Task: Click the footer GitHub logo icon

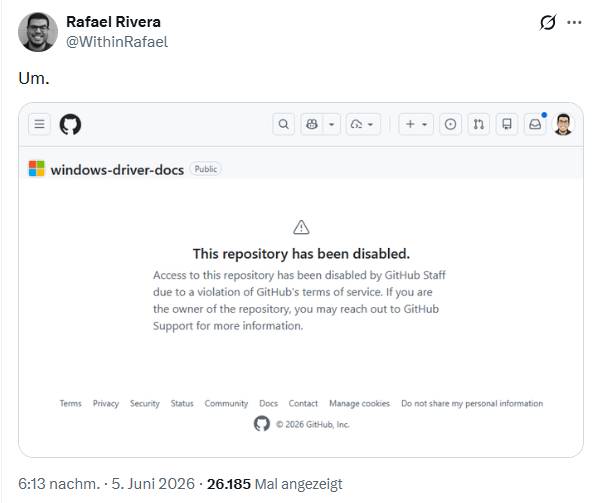Action: (262, 423)
